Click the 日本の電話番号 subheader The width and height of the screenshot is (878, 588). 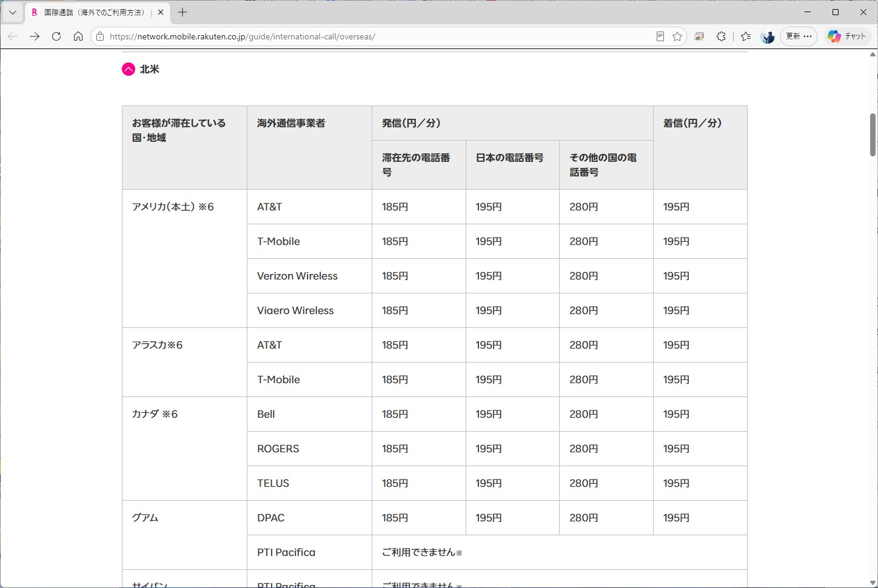pyautogui.click(x=512, y=165)
